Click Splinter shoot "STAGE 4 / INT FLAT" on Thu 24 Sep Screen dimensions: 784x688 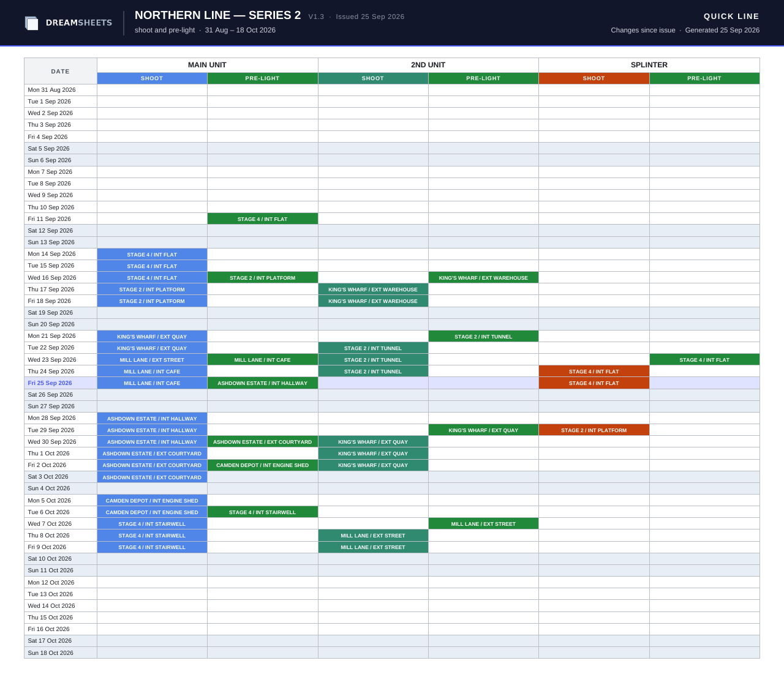point(594,372)
